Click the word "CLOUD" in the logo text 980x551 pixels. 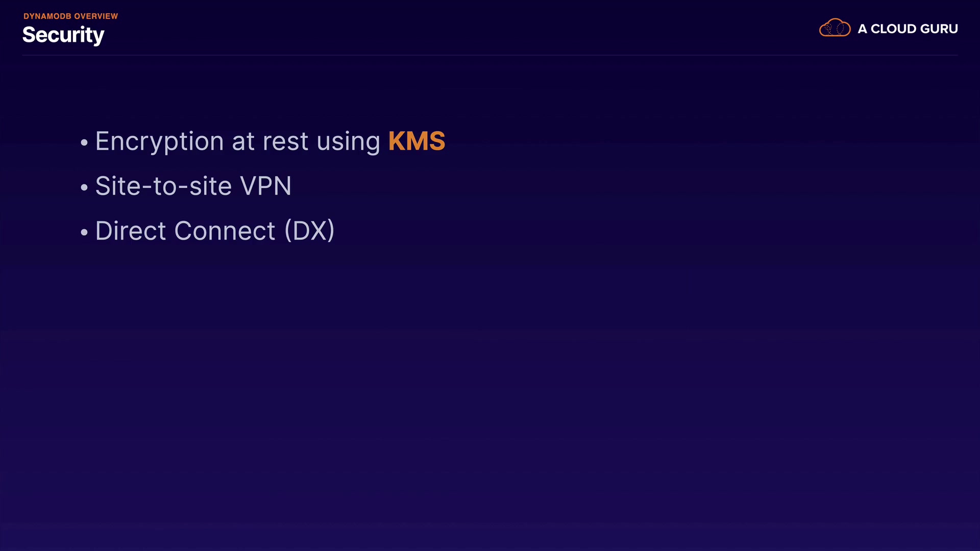(x=893, y=29)
